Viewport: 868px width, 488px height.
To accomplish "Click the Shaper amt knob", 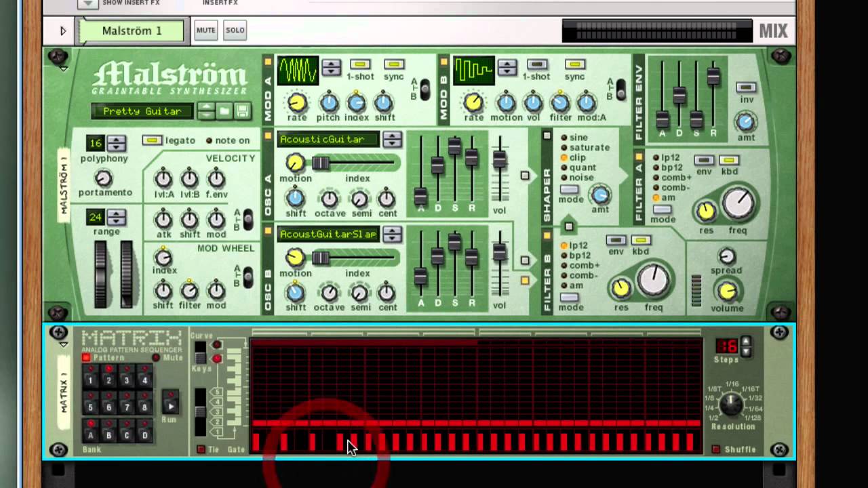I will 600,195.
